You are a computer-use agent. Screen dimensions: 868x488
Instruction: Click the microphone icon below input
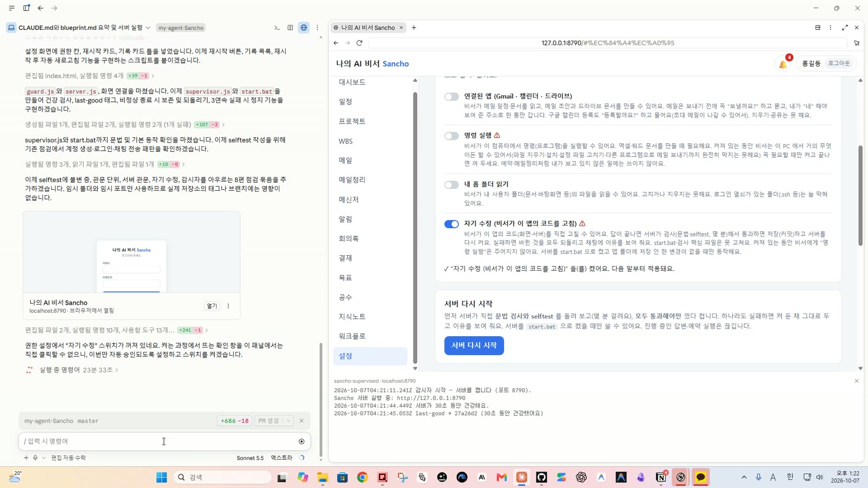[35, 458]
